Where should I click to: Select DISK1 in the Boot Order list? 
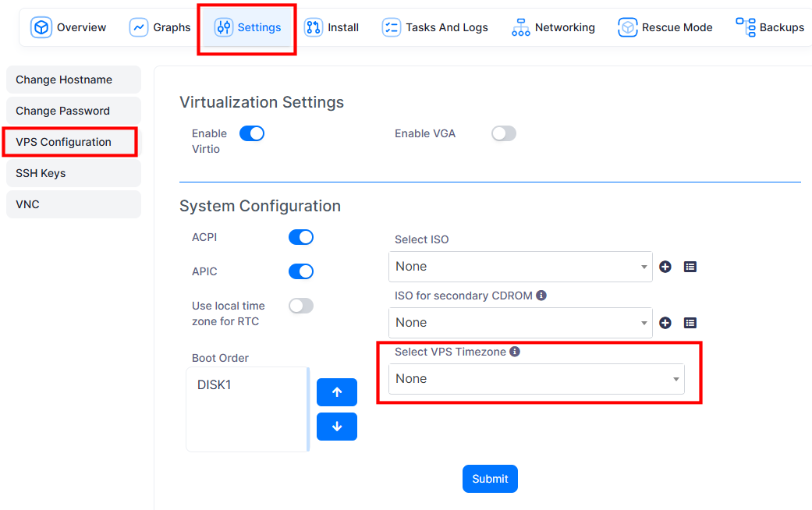point(215,385)
